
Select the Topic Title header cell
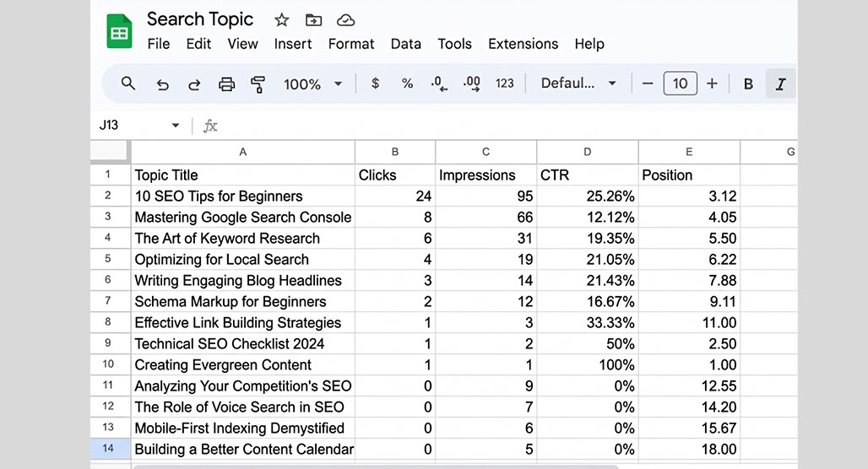[243, 175]
